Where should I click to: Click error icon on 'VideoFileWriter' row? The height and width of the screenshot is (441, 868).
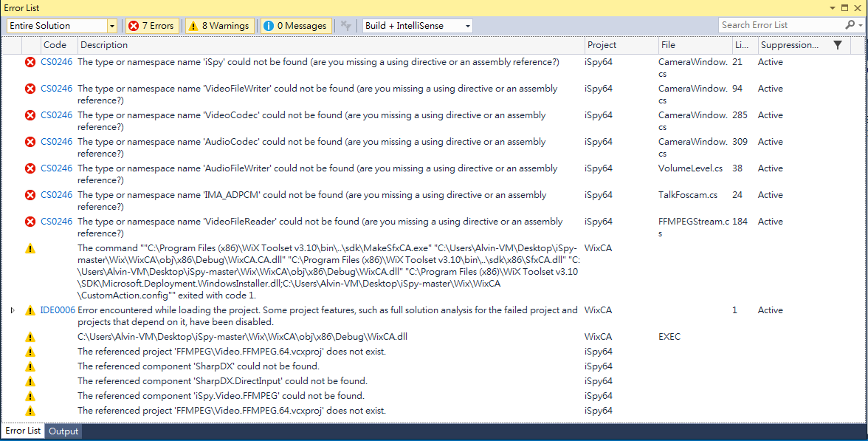[30, 89]
